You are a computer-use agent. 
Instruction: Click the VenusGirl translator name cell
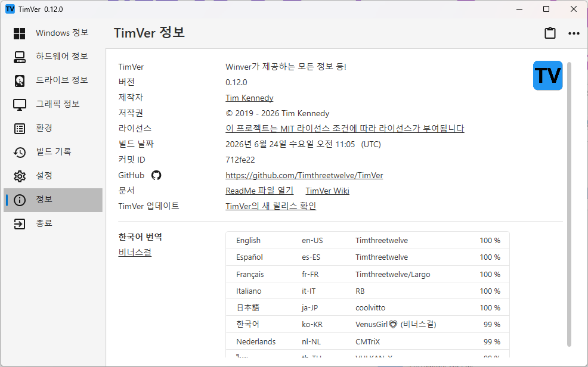[x=395, y=324]
